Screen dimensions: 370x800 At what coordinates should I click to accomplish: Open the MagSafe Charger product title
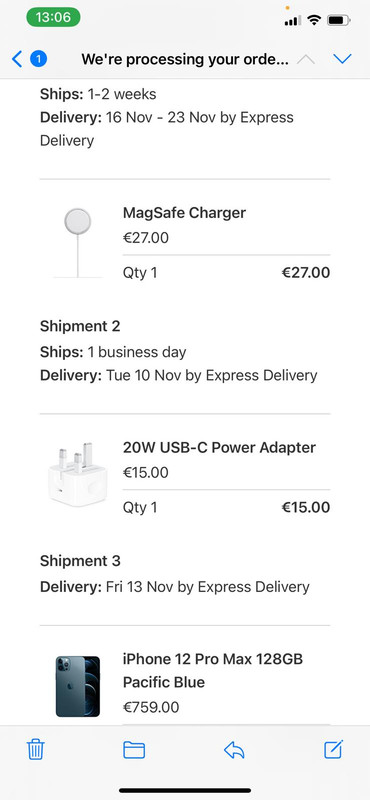point(184,213)
